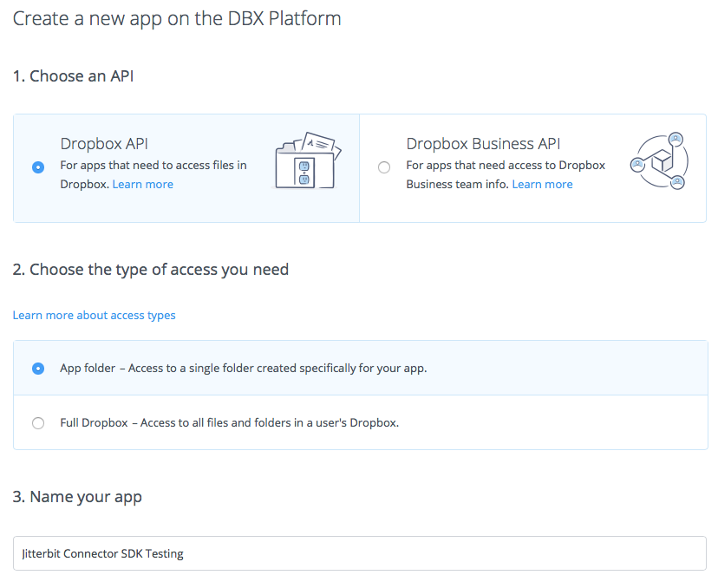Click the "Create a new app" page heading
The height and width of the screenshot is (588, 718).
tap(177, 18)
